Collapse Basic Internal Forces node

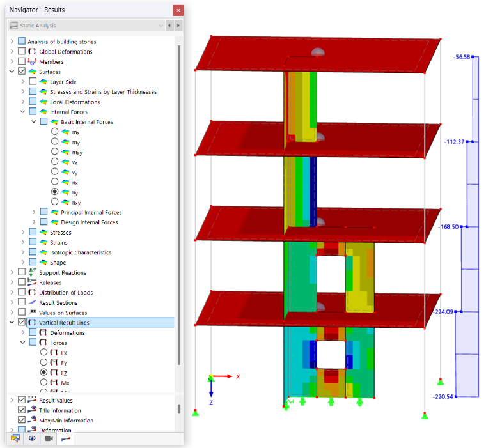point(34,122)
